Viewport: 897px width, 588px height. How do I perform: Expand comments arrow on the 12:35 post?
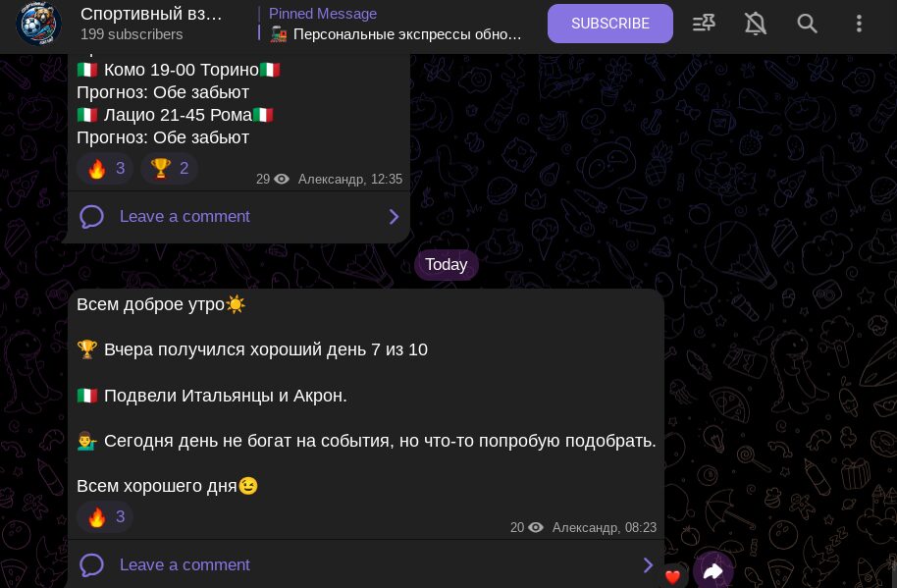coord(394,217)
